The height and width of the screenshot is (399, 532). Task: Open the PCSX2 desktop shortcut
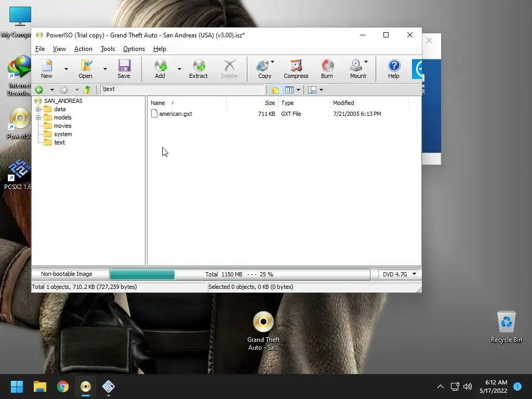[x=17, y=175]
